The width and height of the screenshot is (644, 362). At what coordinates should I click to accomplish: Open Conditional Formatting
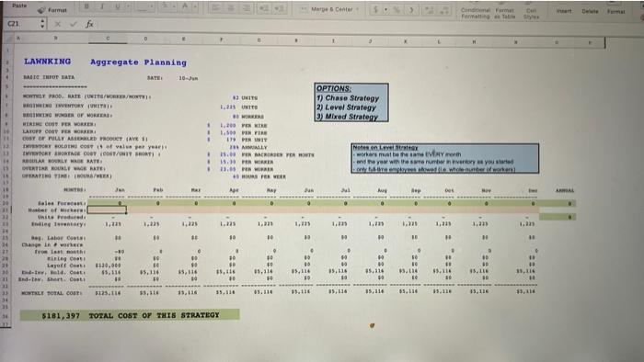click(x=476, y=13)
